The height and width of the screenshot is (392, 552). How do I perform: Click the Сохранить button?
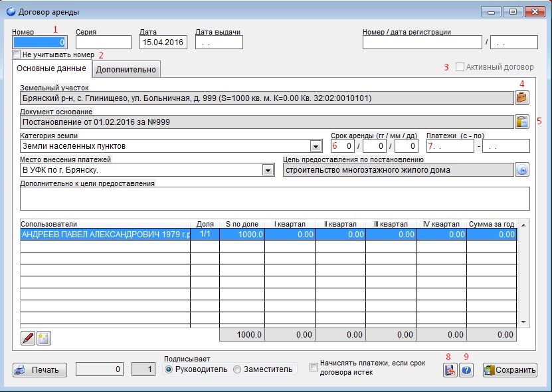point(510,370)
